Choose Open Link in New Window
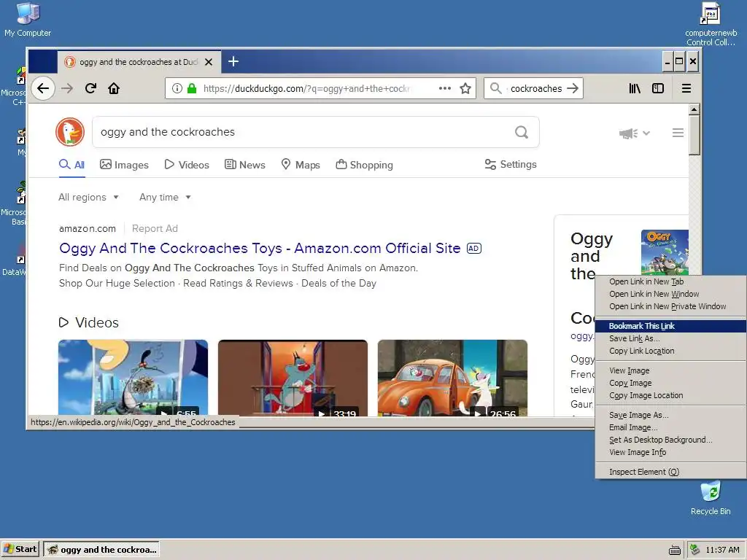The height and width of the screenshot is (560, 747). pyautogui.click(x=670, y=294)
